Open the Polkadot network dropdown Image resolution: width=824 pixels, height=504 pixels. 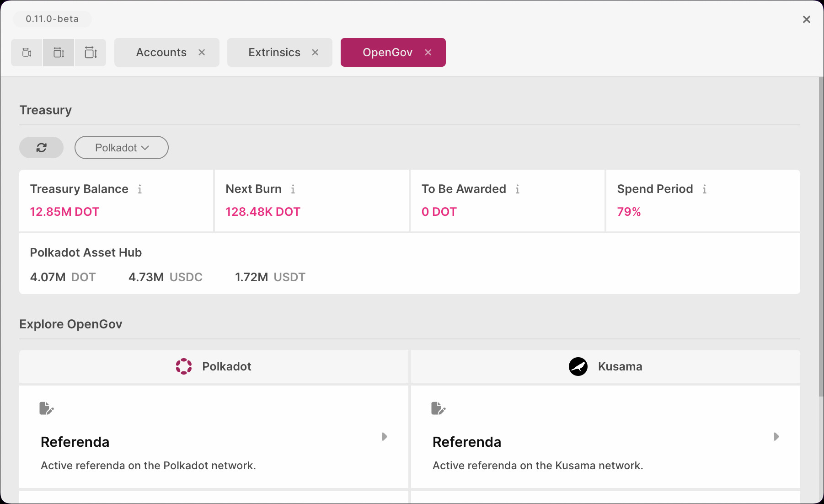click(122, 147)
